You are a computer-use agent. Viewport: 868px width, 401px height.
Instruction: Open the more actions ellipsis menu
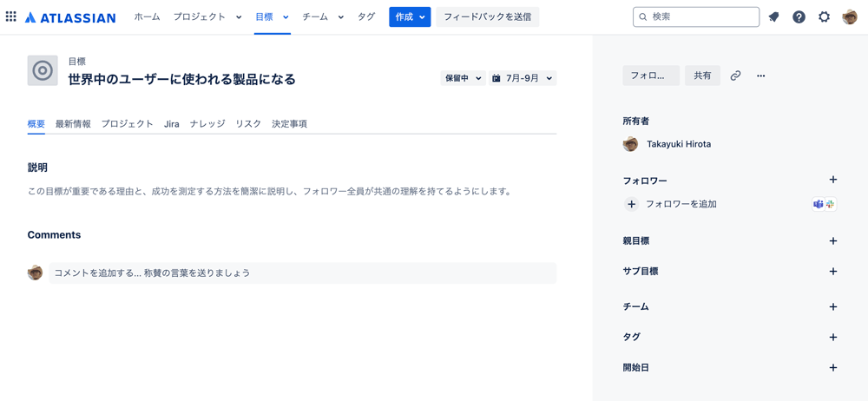point(760,76)
